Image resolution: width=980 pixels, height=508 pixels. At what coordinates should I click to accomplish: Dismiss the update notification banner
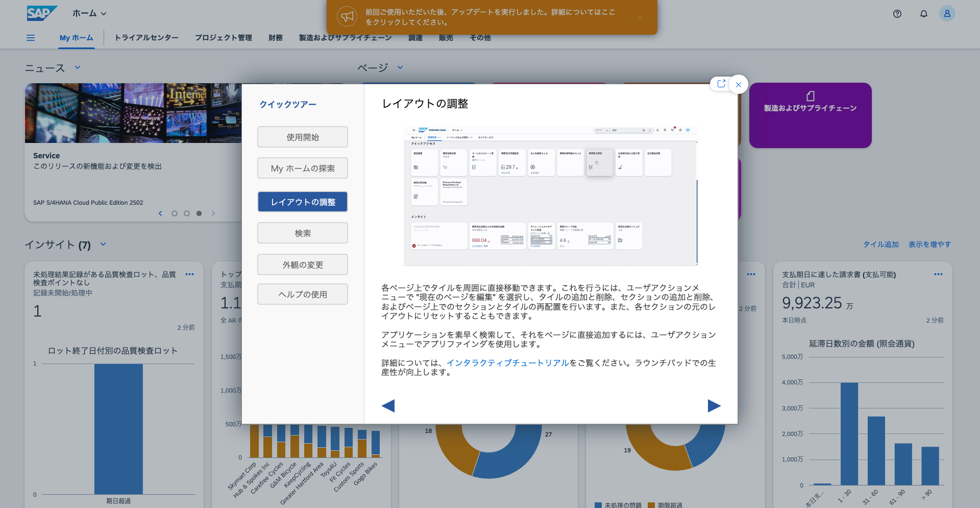pyautogui.click(x=640, y=17)
